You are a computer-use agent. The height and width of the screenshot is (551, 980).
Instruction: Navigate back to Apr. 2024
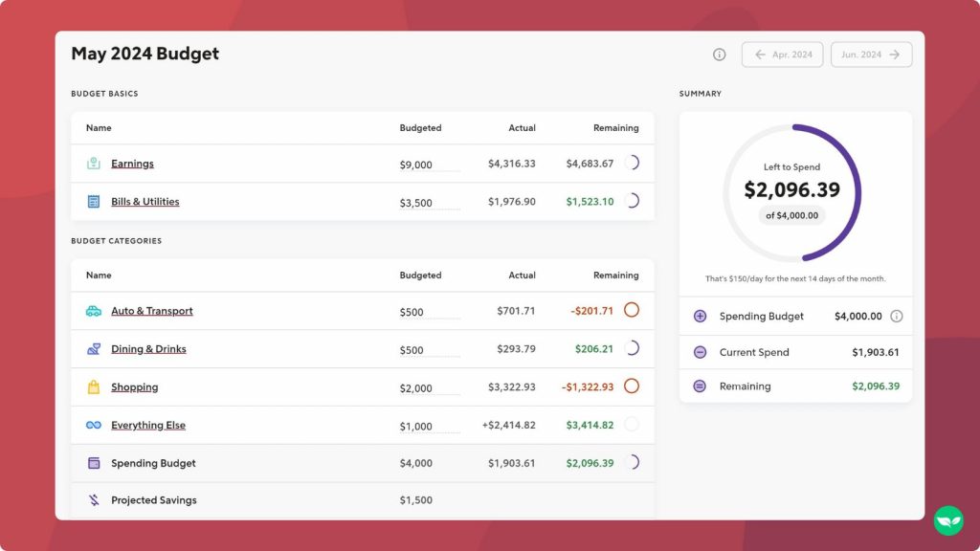pos(782,55)
